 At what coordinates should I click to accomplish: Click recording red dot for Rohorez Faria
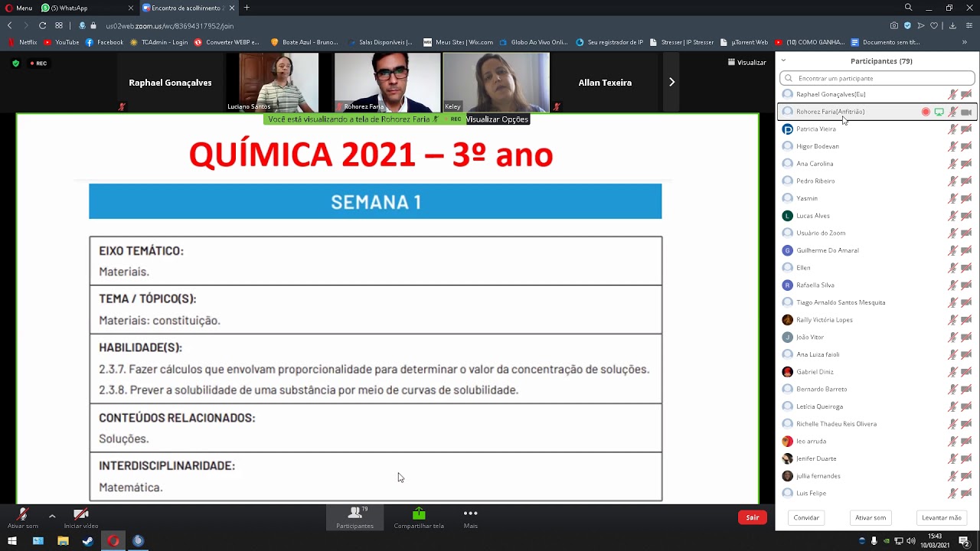[926, 112]
